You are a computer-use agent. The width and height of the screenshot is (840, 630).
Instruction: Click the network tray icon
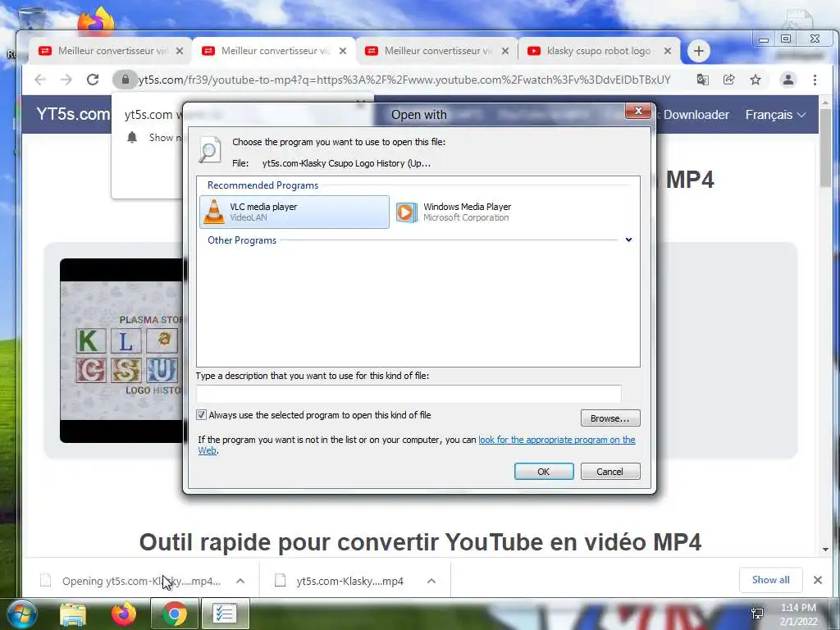(x=757, y=614)
